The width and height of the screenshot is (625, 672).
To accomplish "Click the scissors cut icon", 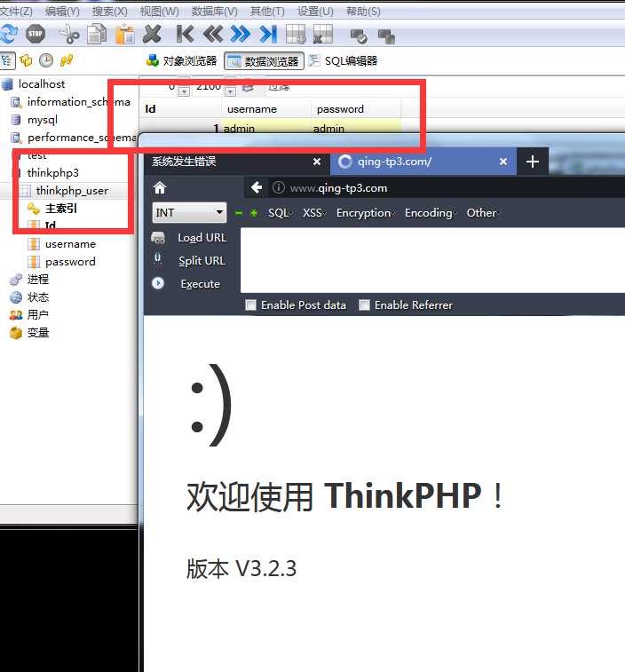I will pos(68,34).
